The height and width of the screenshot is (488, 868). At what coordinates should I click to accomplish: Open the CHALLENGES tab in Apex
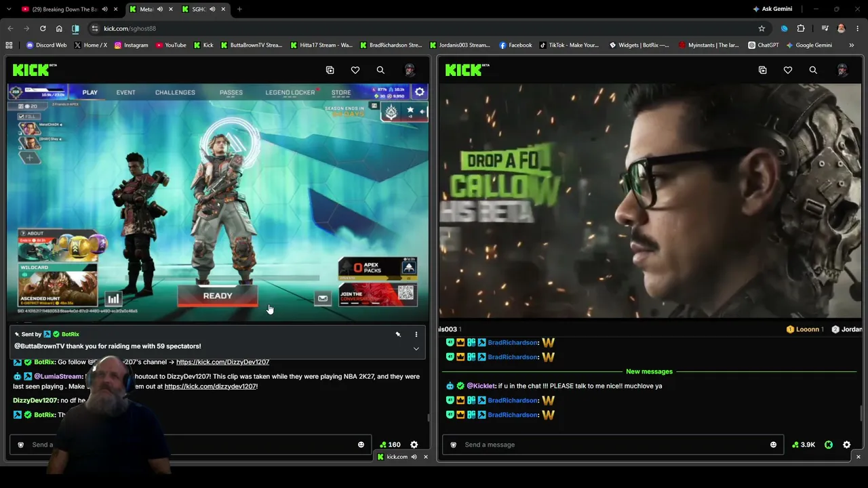click(x=175, y=92)
